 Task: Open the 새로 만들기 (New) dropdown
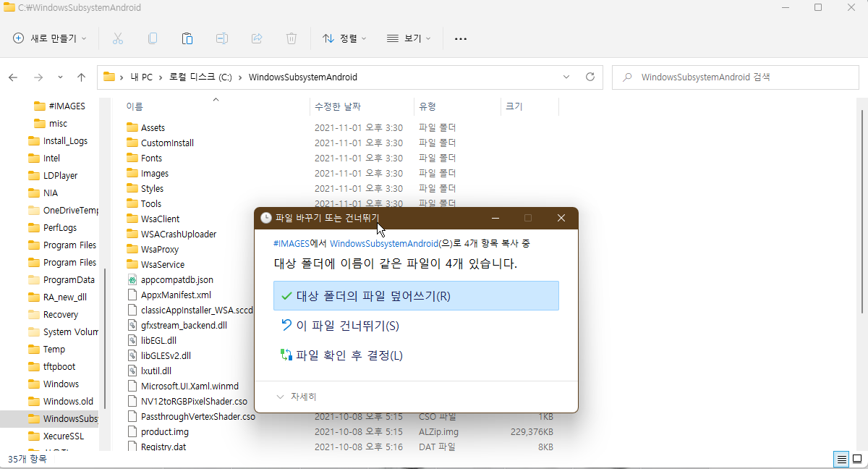(x=49, y=38)
